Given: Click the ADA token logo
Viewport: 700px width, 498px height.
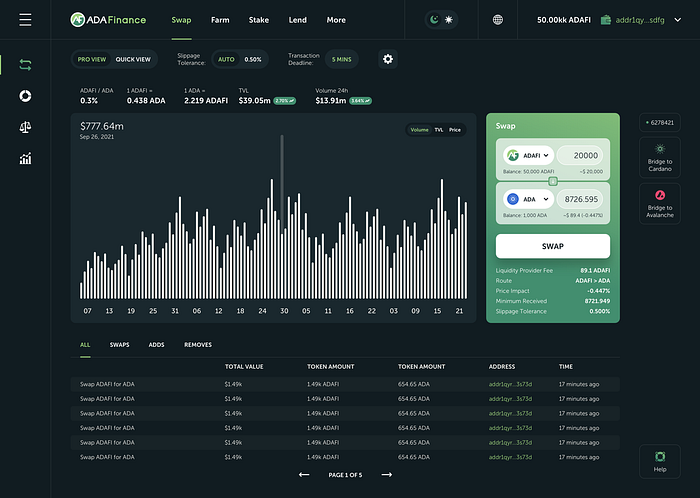Looking at the screenshot, I should [513, 199].
